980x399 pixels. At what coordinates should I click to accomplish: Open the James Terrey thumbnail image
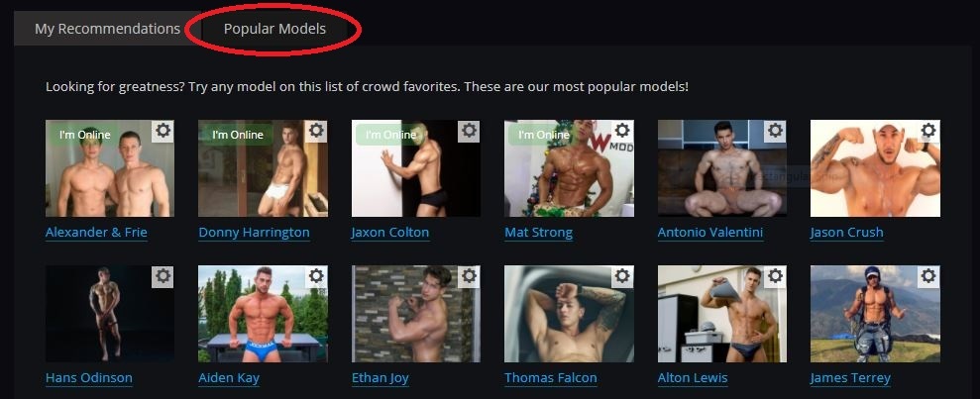click(875, 314)
